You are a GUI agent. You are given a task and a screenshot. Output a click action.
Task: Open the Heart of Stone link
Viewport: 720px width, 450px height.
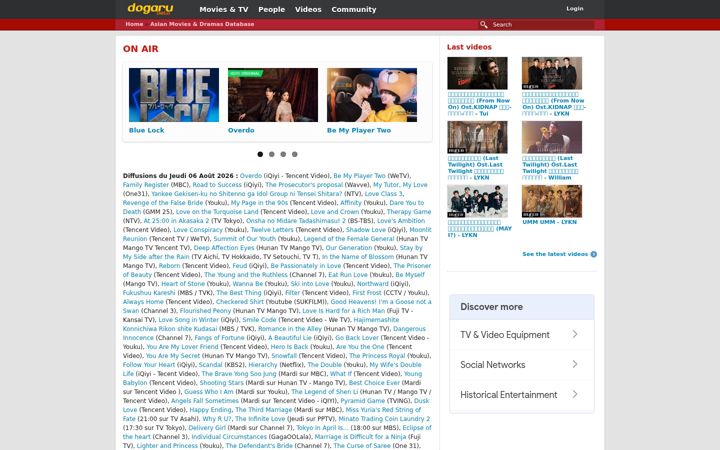[x=183, y=284]
